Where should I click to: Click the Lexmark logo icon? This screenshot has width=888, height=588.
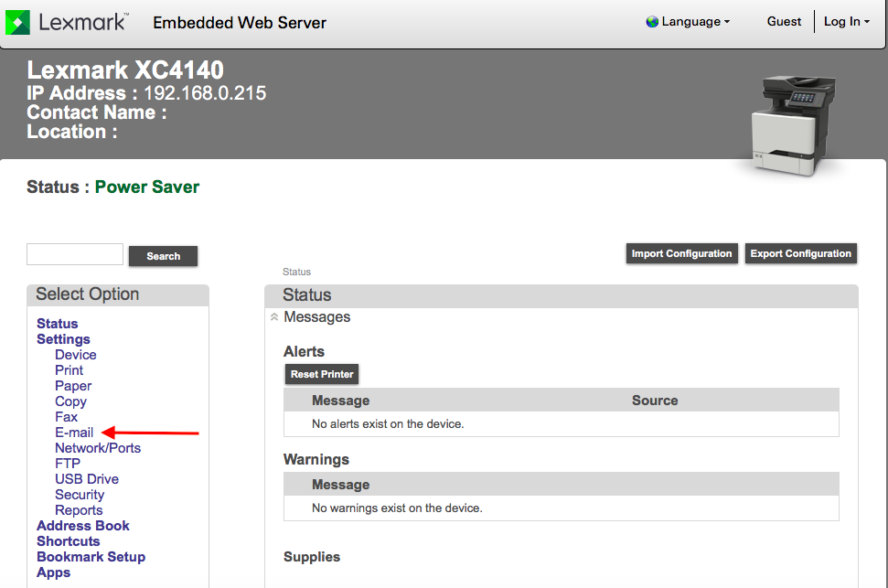point(19,22)
